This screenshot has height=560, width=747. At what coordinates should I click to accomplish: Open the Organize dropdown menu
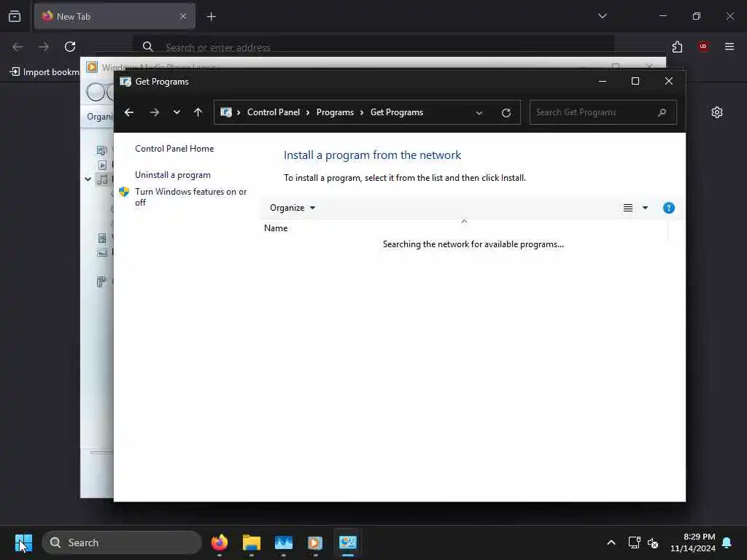coord(292,208)
